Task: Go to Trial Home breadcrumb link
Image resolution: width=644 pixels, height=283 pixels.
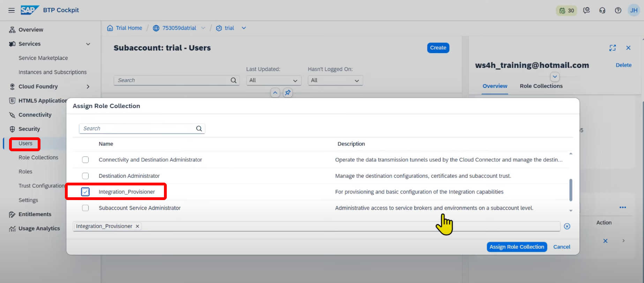Action: tap(129, 28)
